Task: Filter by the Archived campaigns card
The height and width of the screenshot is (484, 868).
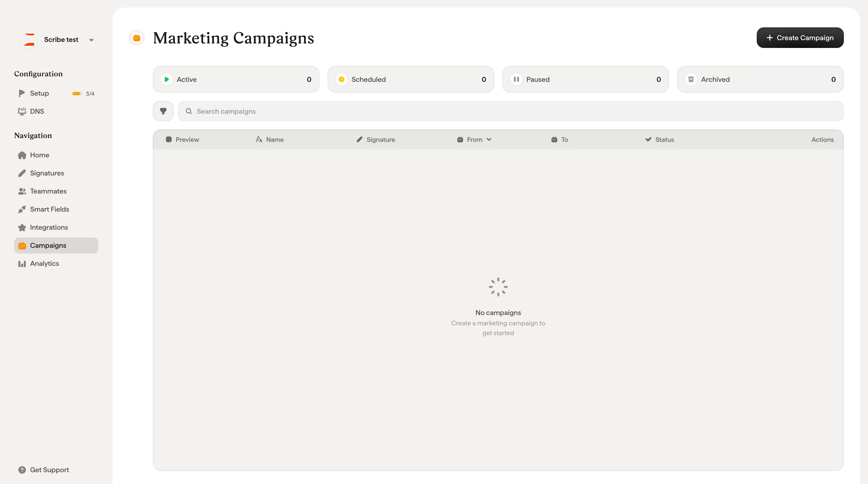Action: (x=760, y=80)
